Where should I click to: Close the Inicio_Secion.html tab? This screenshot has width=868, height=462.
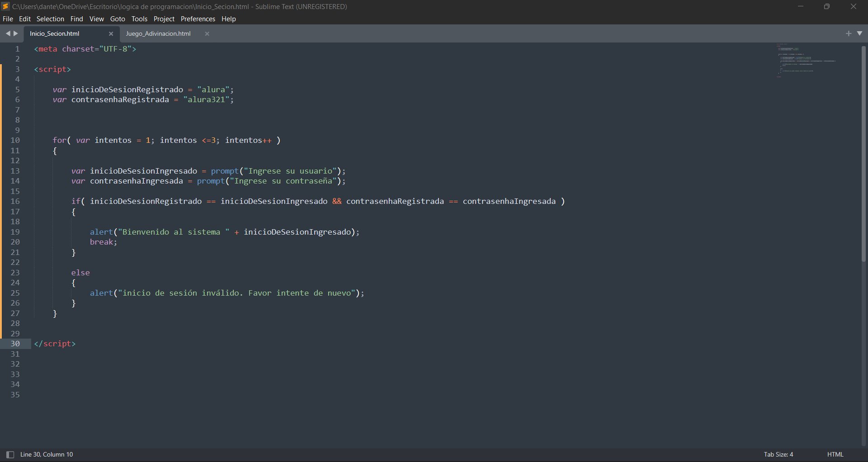pyautogui.click(x=111, y=34)
